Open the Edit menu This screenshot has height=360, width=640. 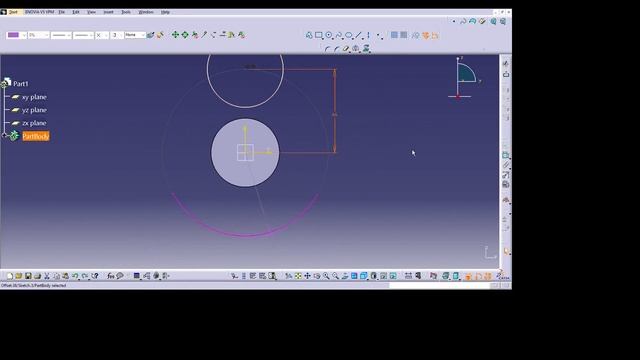click(76, 12)
